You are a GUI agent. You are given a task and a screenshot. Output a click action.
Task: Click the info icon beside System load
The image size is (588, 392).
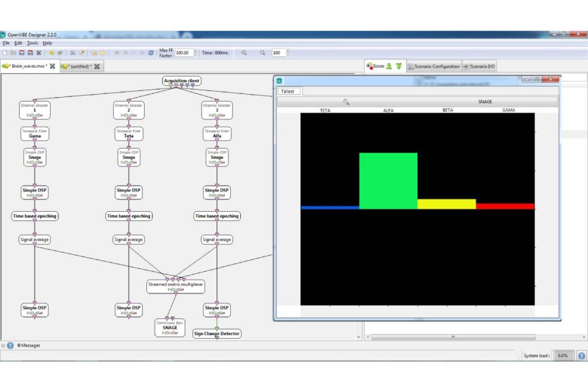581,356
